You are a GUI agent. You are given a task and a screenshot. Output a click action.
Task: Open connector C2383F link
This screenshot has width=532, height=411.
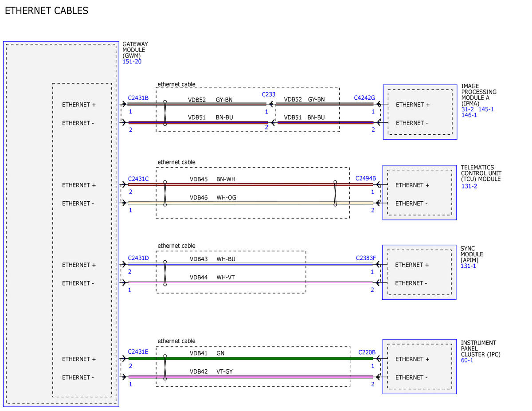(x=366, y=258)
